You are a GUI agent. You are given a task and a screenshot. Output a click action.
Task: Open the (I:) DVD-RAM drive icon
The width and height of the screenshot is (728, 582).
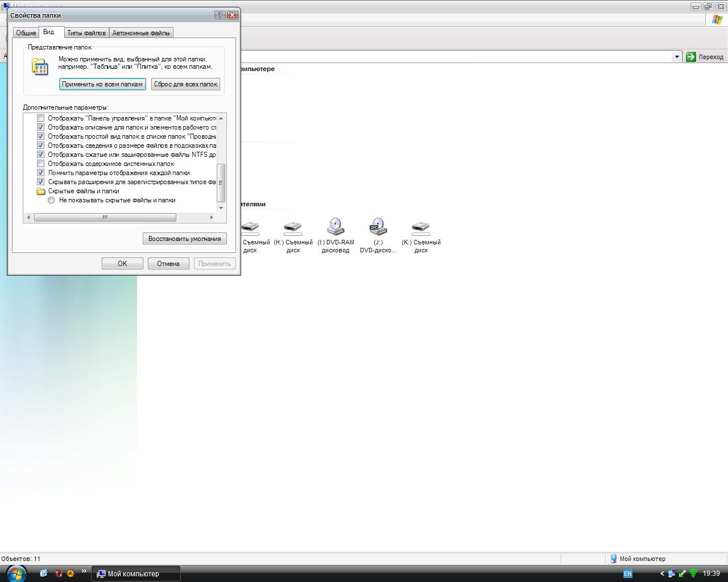point(336,227)
